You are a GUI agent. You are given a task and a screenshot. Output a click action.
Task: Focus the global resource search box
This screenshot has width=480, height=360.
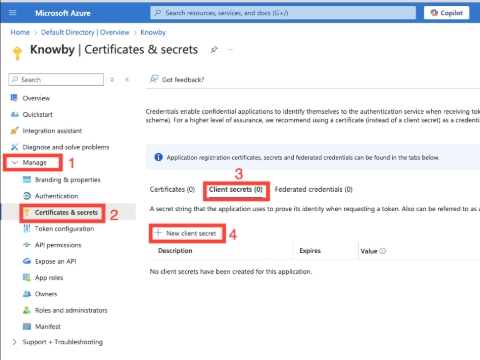(283, 13)
